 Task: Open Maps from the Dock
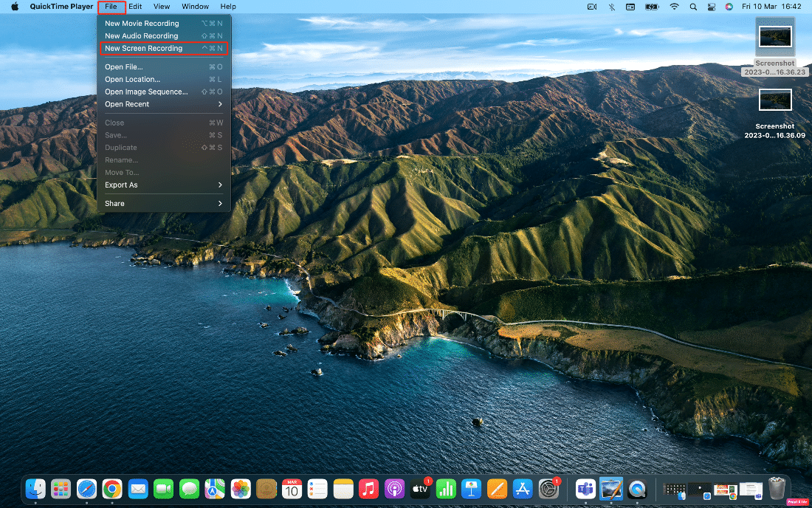tap(215, 489)
